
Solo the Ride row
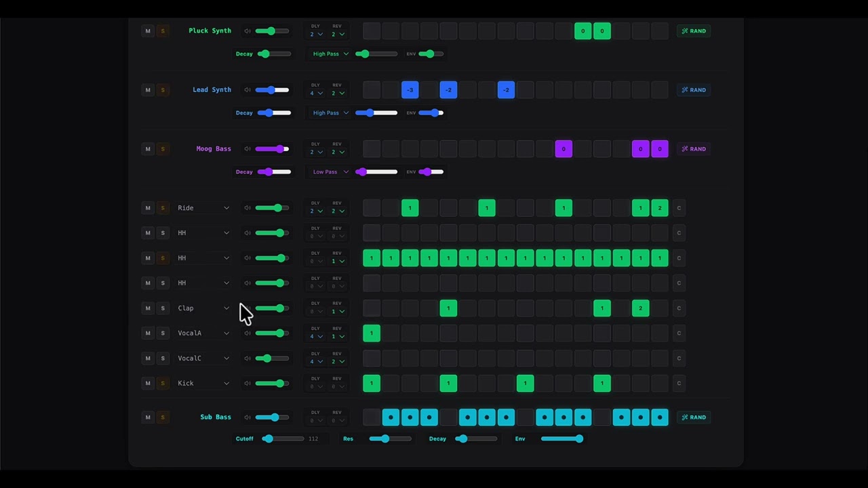click(x=163, y=208)
